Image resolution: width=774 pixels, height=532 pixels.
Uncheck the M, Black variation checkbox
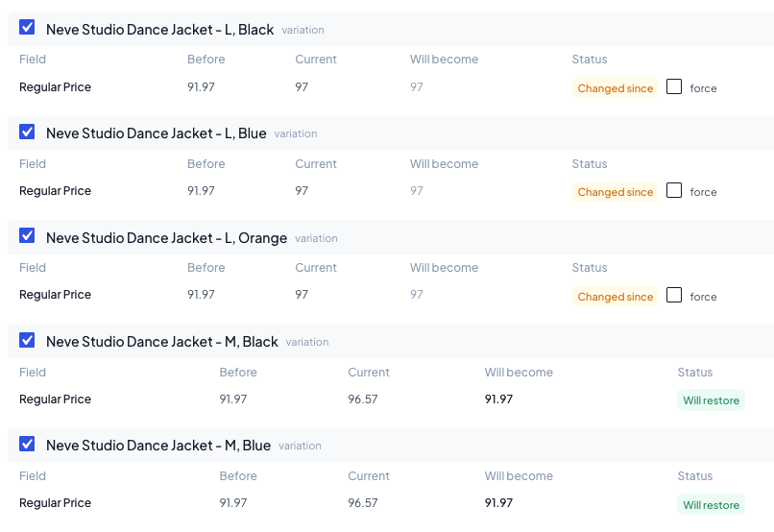27,340
